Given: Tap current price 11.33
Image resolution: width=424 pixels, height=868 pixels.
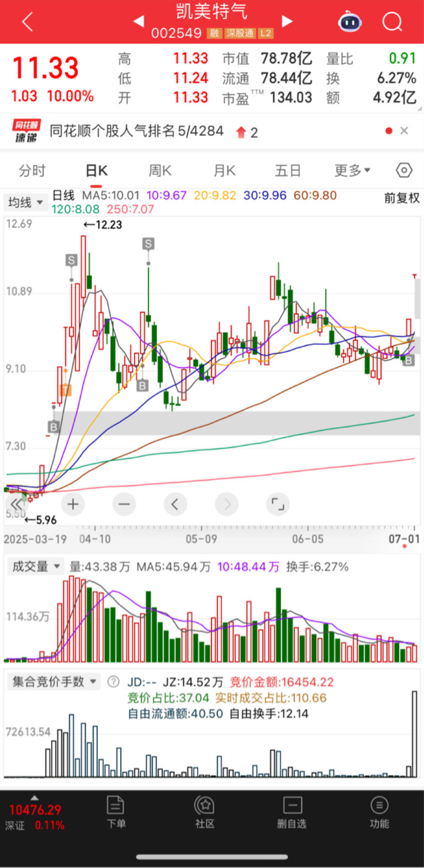Looking at the screenshot, I should [46, 69].
